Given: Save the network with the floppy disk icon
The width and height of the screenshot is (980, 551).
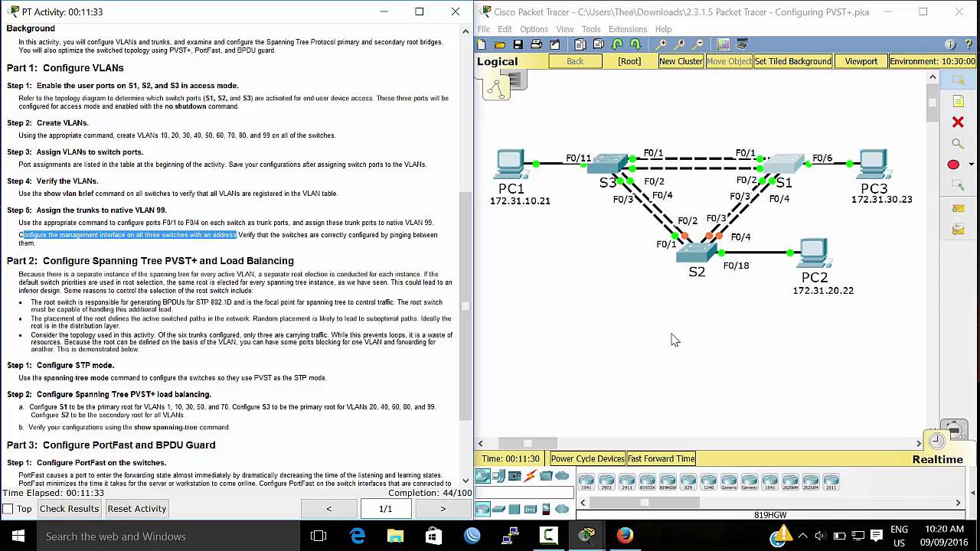Looking at the screenshot, I should [x=518, y=44].
